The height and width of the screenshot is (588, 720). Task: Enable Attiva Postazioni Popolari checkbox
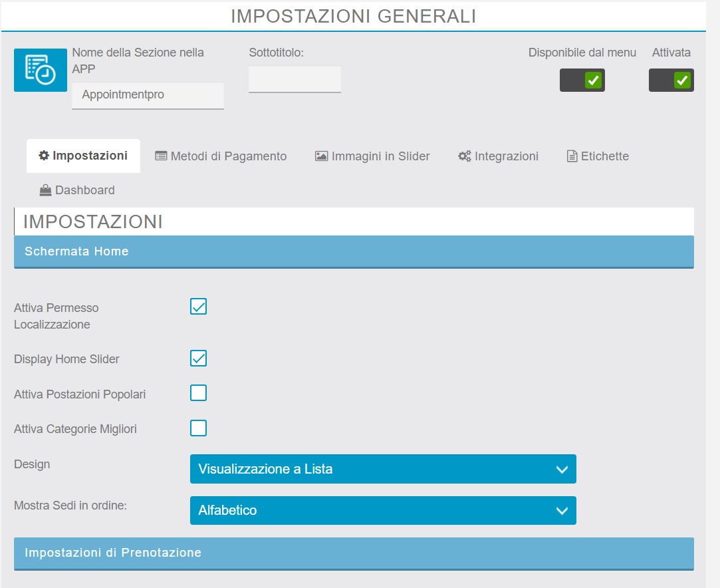click(198, 393)
